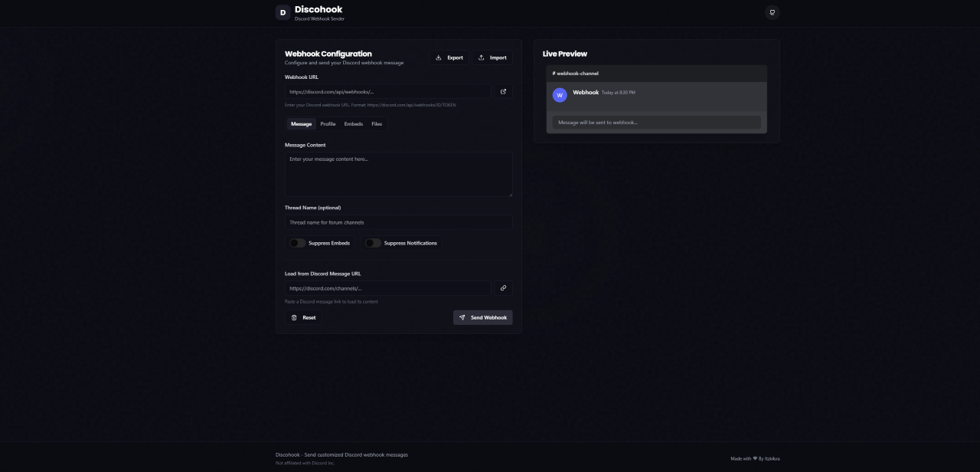Click the paper plane icon on Send Webhook
This screenshot has height=472, width=980.
(462, 317)
